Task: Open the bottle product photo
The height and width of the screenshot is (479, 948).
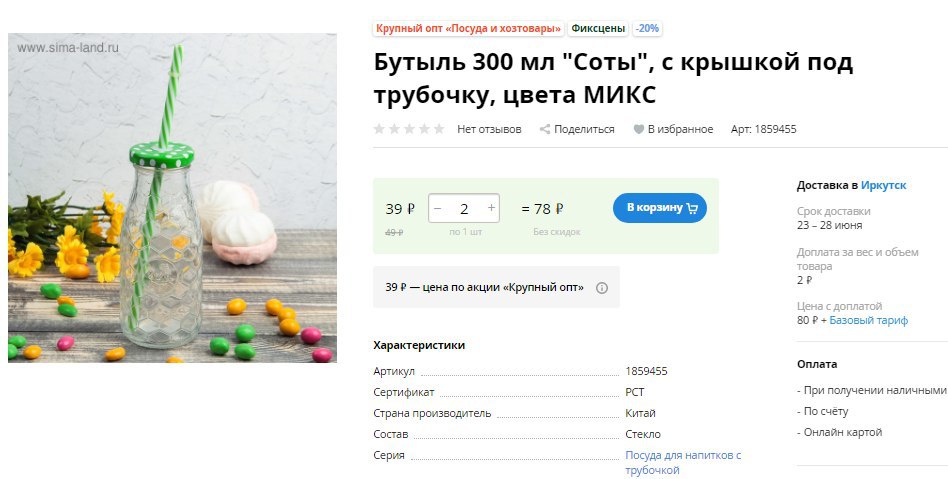Action: click(172, 198)
